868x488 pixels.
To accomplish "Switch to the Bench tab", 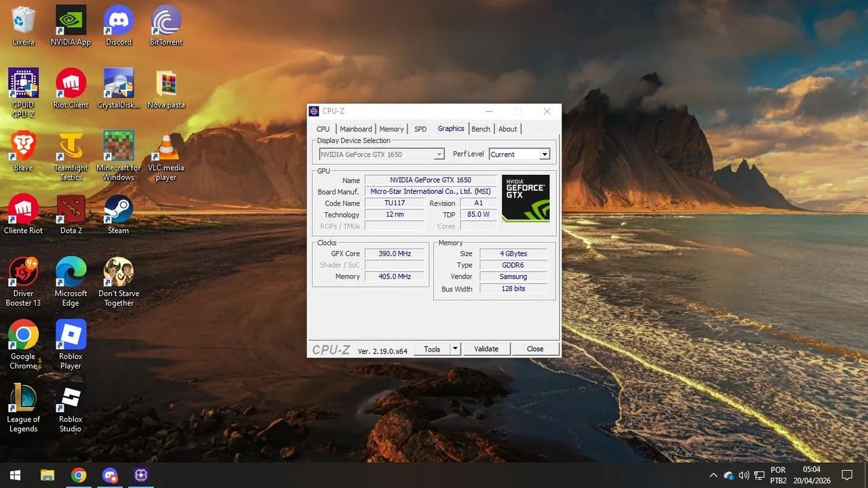I will tap(481, 129).
